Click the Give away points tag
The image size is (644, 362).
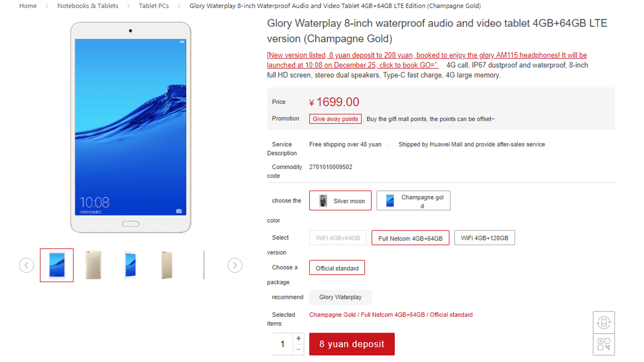[335, 119]
